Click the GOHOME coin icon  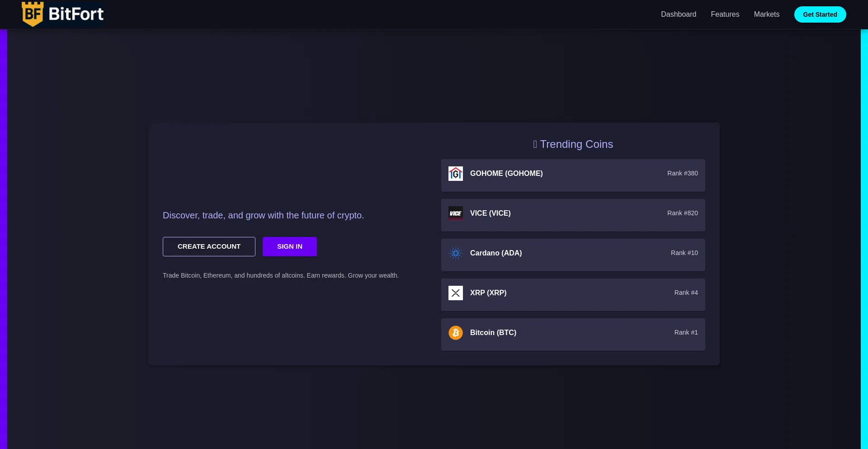pyautogui.click(x=456, y=174)
